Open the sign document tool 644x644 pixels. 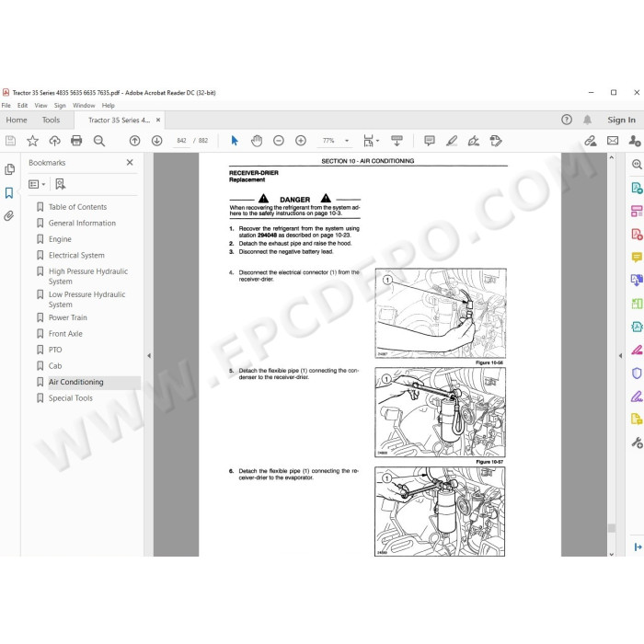[474, 141]
